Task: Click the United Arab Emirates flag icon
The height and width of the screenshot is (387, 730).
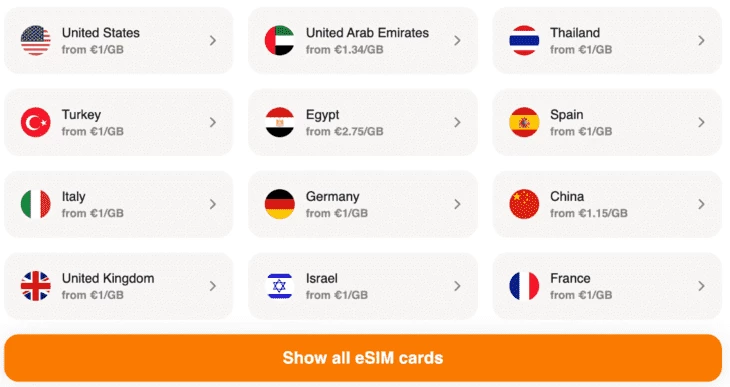Action: pos(280,41)
